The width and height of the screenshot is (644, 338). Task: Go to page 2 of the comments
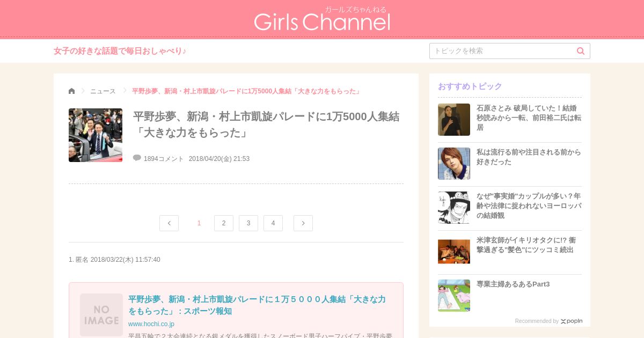pos(224,223)
